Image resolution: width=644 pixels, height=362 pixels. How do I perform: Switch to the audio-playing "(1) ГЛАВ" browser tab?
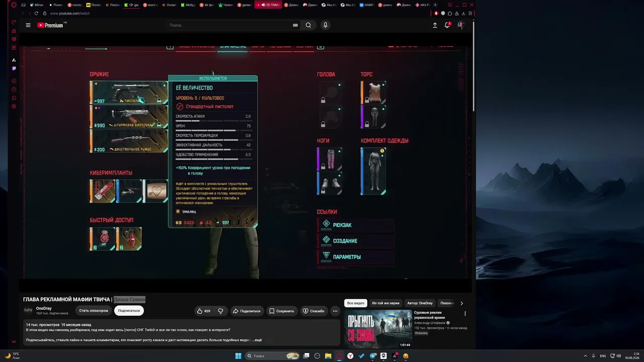coord(268,5)
